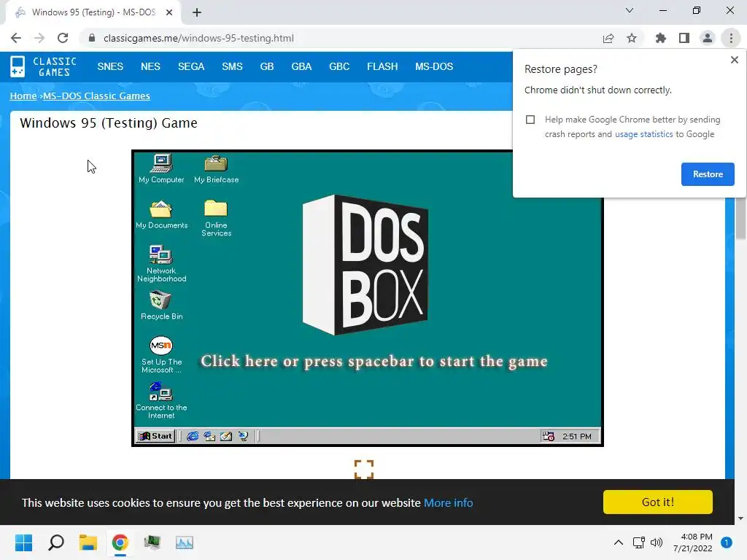747x560 pixels.
Task: Enable sending crash reports checkbox
Action: pyautogui.click(x=530, y=120)
